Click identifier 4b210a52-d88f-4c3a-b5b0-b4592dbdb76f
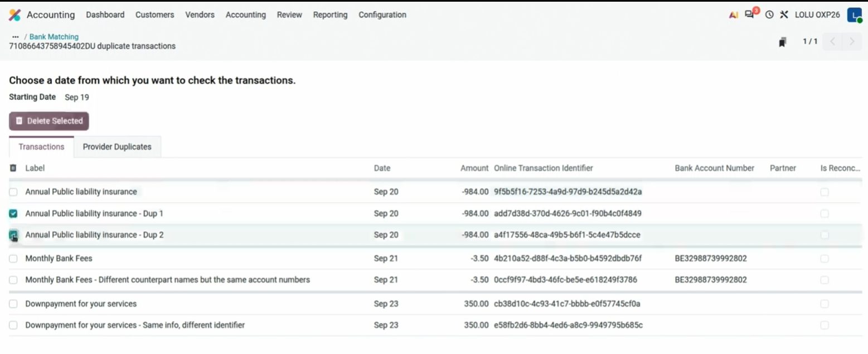 pyautogui.click(x=568, y=259)
